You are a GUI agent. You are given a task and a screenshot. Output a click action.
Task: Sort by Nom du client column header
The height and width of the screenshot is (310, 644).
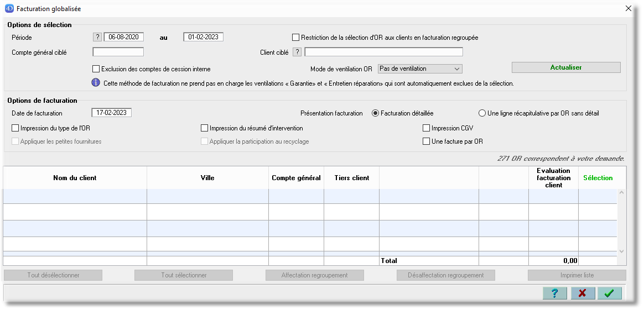coord(75,178)
